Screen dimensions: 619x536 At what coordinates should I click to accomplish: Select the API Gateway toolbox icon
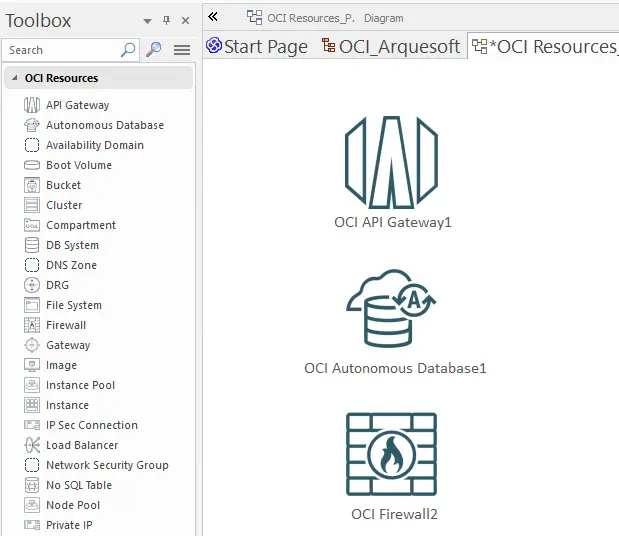tap(31, 105)
